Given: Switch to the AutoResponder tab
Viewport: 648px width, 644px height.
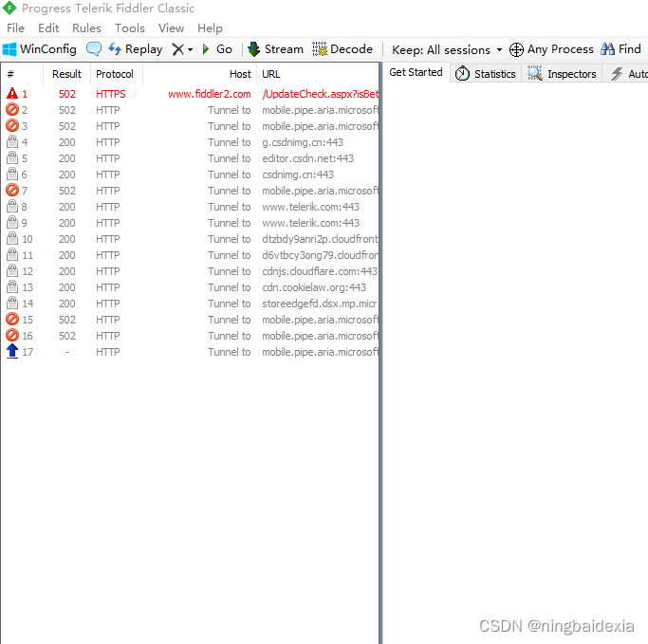Looking at the screenshot, I should coord(625,74).
